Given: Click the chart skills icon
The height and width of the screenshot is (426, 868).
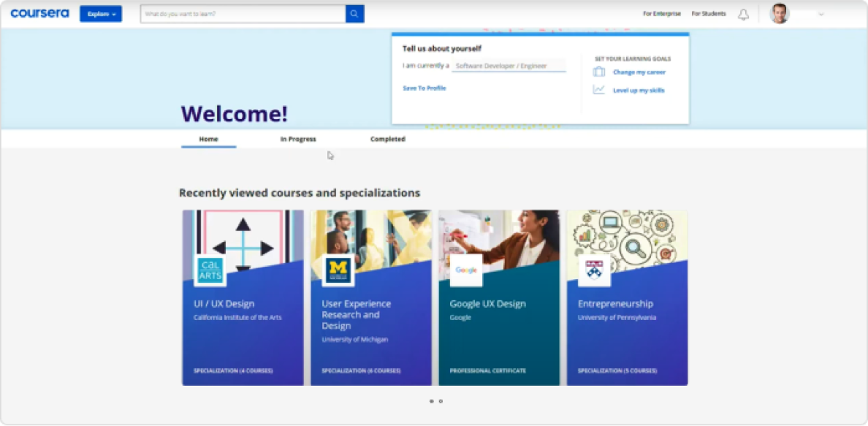Looking at the screenshot, I should point(599,90).
